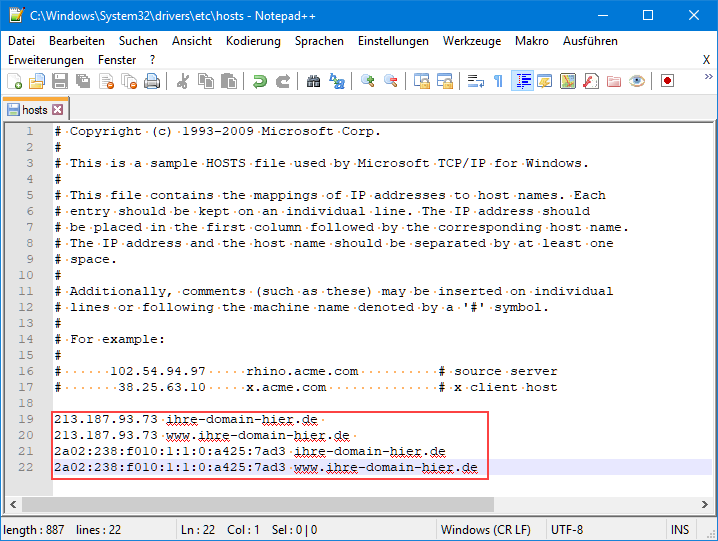The width and height of the screenshot is (718, 541).
Task: Close the hosts tab with its X
Action: 58,110
